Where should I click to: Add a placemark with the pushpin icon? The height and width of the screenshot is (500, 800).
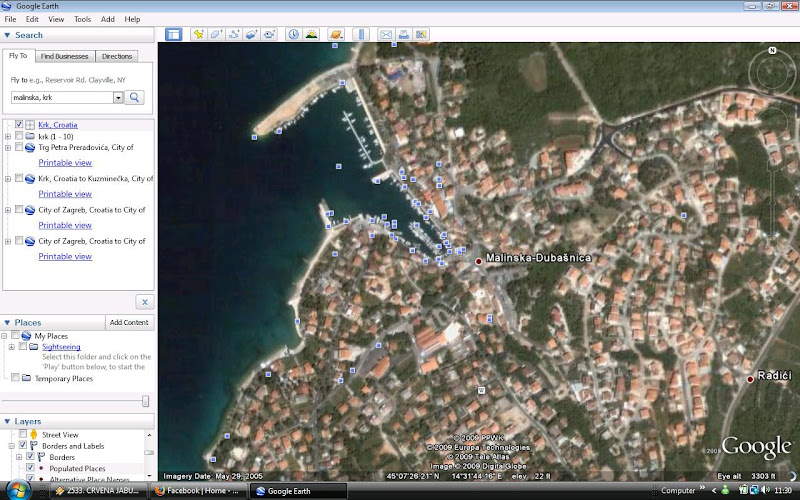(198, 34)
